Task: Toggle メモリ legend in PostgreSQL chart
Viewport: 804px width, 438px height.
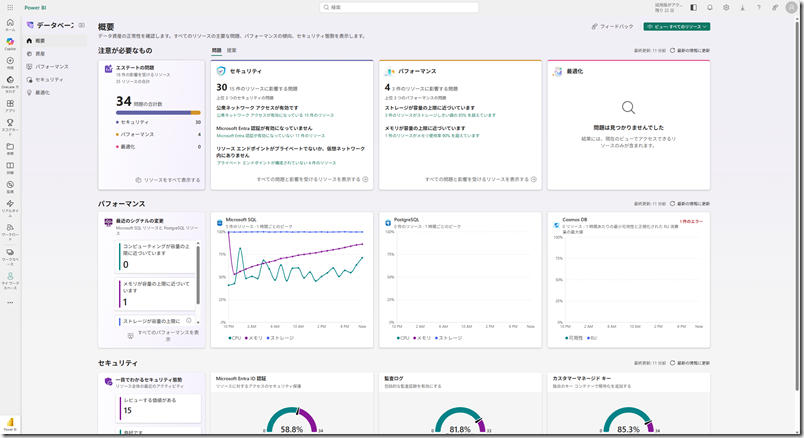Action: coord(421,338)
